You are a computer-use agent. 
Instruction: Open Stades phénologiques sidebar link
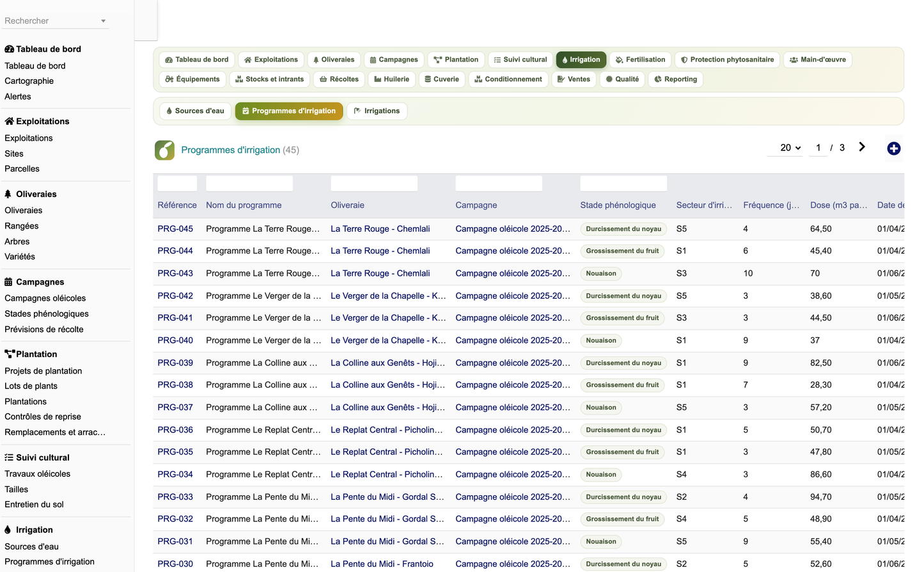pyautogui.click(x=47, y=314)
